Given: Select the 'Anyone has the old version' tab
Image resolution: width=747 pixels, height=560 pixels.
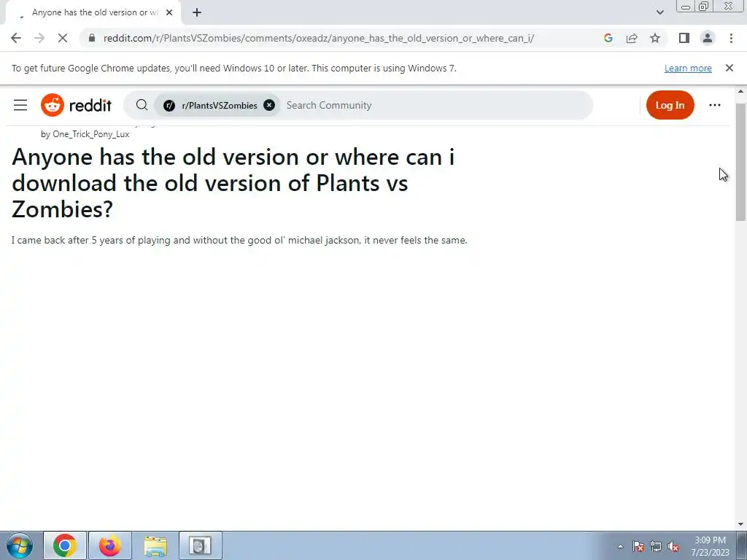Looking at the screenshot, I should (x=93, y=12).
